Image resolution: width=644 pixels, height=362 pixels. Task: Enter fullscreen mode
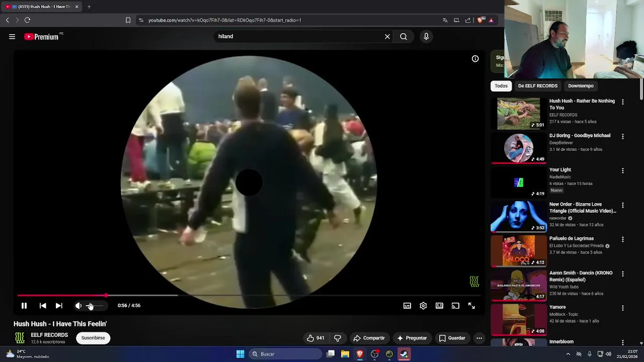(471, 306)
